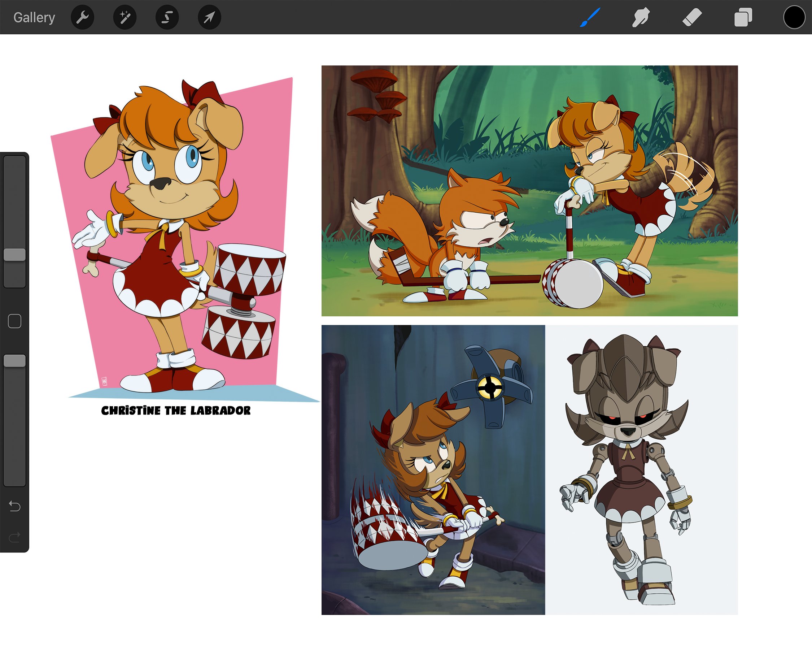Screen dimensions: 812x650
Task: Tap the sidebar square modify button
Action: point(15,321)
